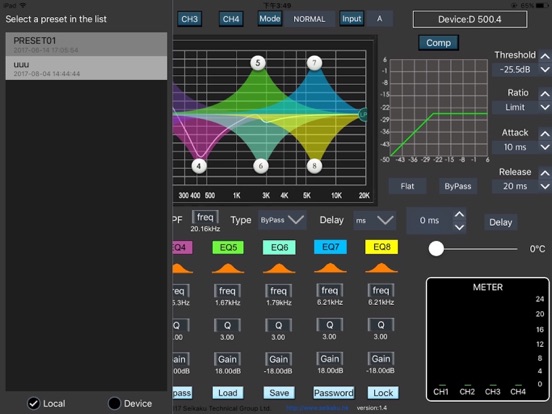The image size is (552, 414).
Task: Click the orange bell filter icon under EQ7
Action: [330, 268]
